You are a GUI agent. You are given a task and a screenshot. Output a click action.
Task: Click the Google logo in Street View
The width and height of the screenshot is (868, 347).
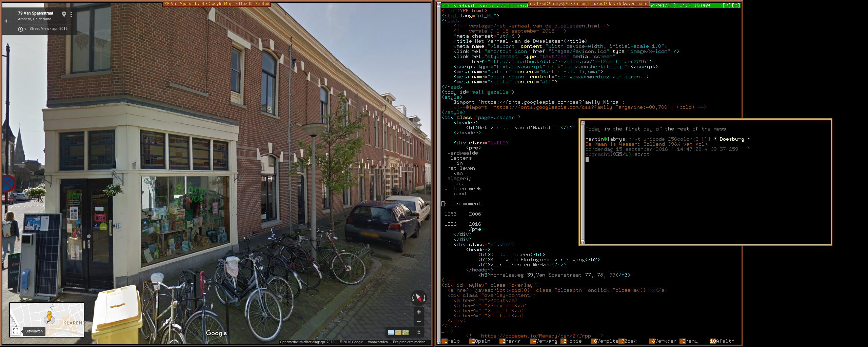(x=216, y=333)
